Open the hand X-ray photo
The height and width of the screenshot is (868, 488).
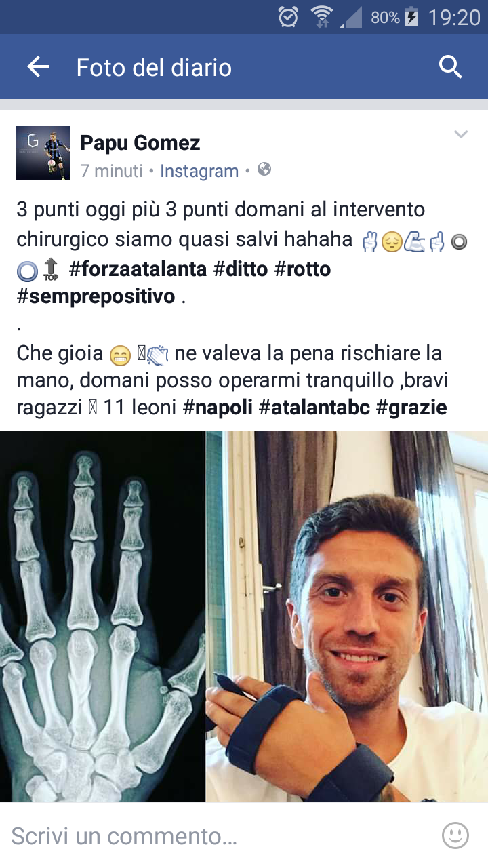[102, 616]
